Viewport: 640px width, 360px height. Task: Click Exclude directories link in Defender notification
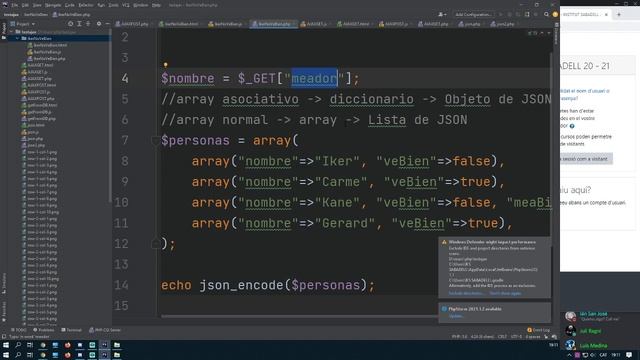tap(466, 293)
